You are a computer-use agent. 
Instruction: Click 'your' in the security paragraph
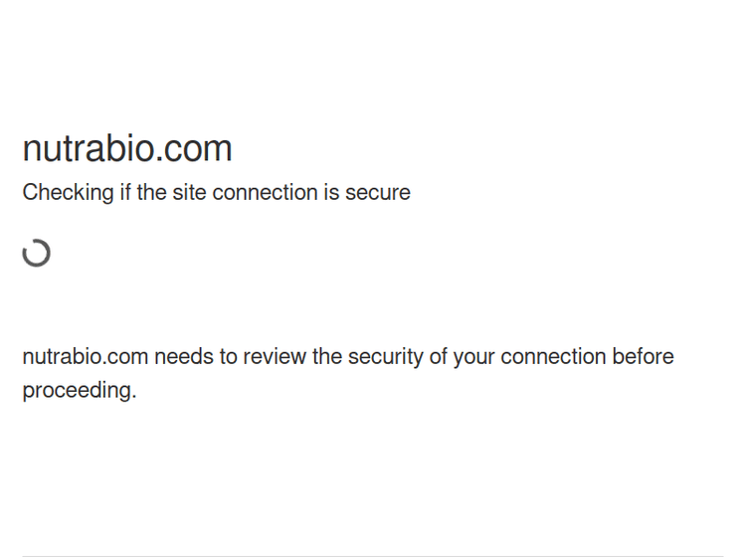pyautogui.click(x=474, y=357)
